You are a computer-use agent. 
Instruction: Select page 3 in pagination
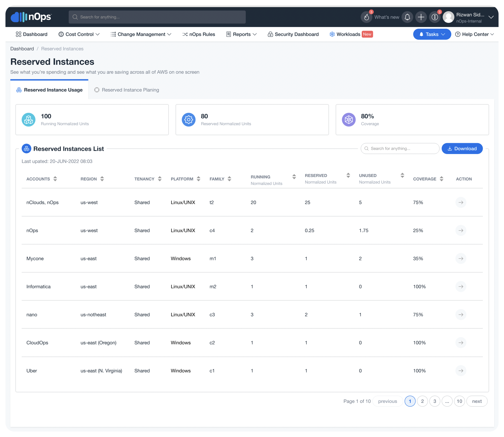435,401
